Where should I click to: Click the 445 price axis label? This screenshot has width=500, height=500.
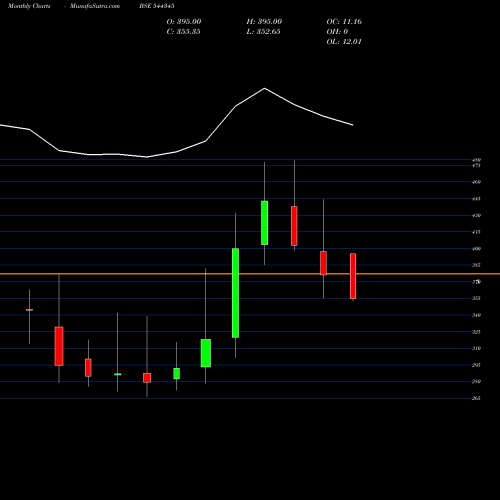click(x=477, y=199)
